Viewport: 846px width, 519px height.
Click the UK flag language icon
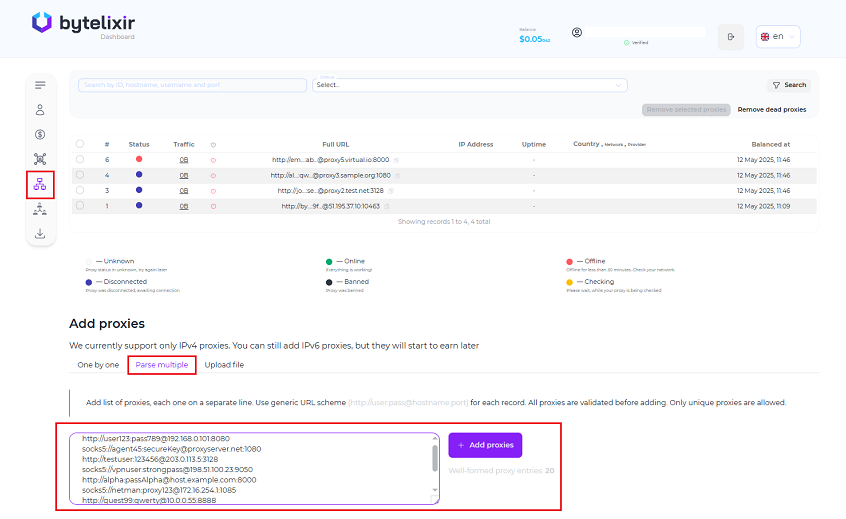coord(765,37)
